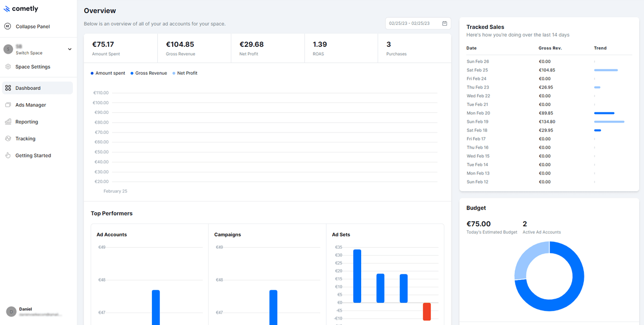This screenshot has width=644, height=325.
Task: Click the Mon Feb 20 trend bar
Action: [604, 113]
